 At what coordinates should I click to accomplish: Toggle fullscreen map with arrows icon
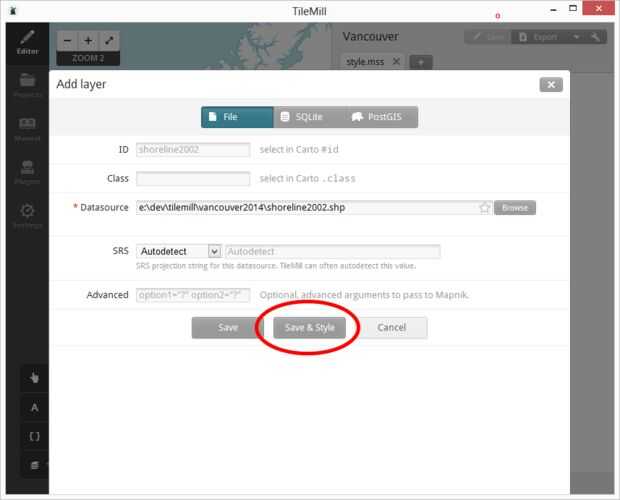[109, 40]
